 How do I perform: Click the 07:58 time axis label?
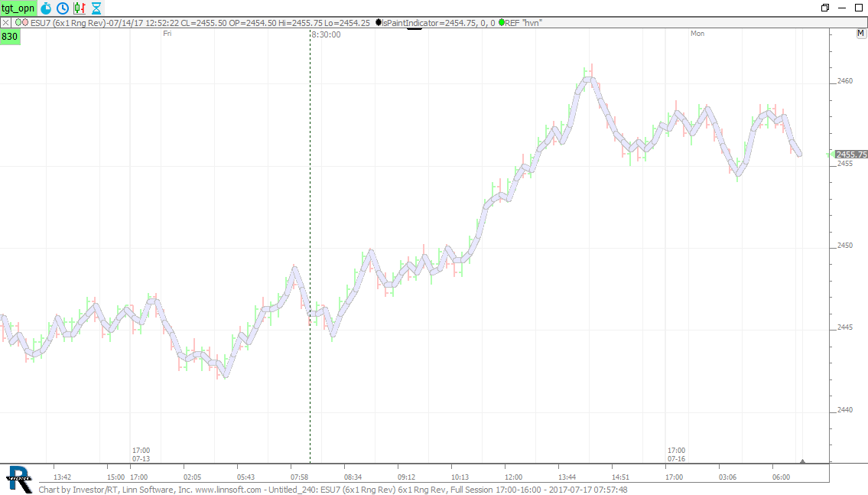click(x=299, y=477)
